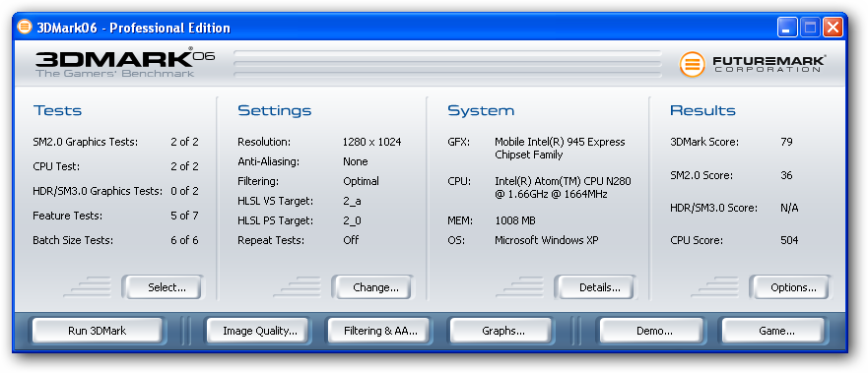Screen dimensions: 868x373
Task: Click the SM2.0 Score value 36
Action: [x=786, y=176]
